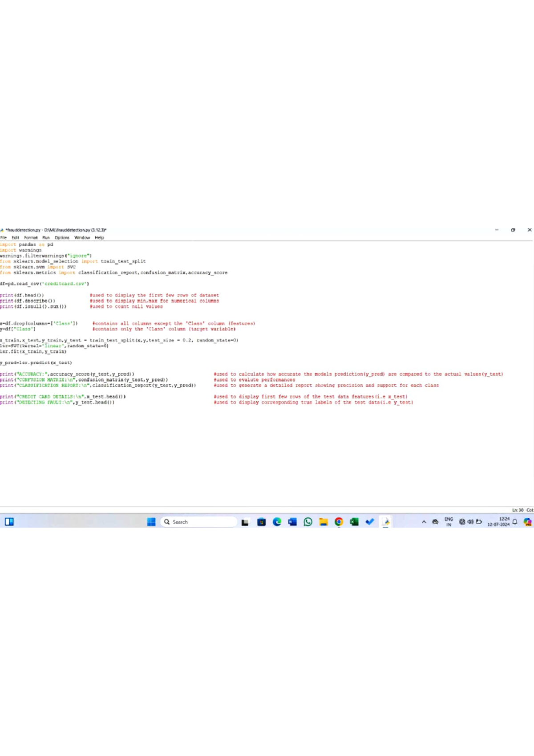Open File Explorer from taskbar
This screenshot has width=534, height=756.
click(x=324, y=522)
